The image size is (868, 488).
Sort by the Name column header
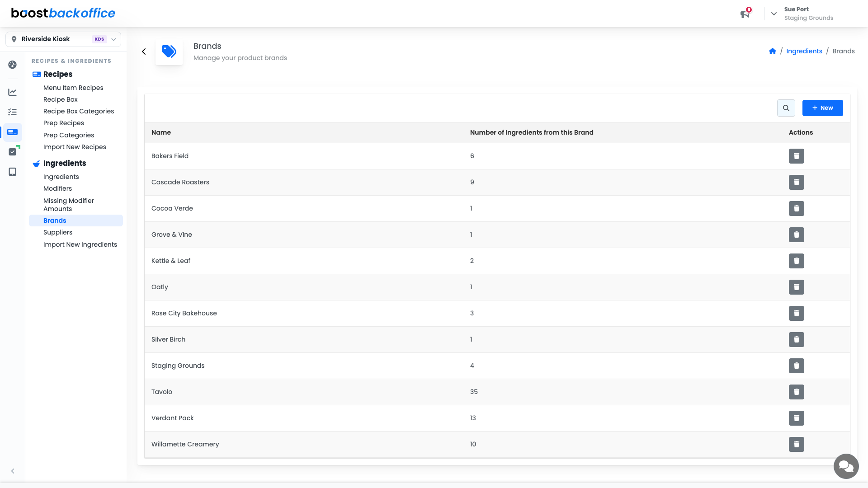pos(161,132)
